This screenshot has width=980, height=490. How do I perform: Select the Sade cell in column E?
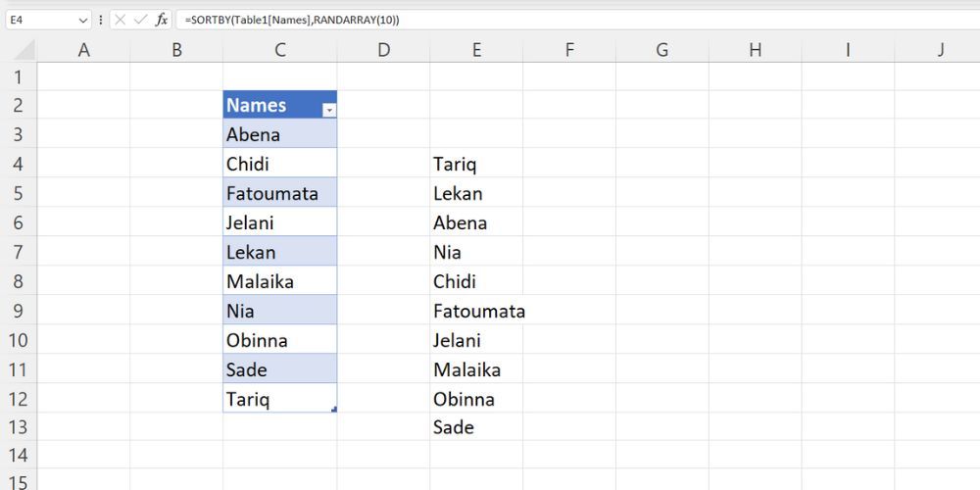475,427
